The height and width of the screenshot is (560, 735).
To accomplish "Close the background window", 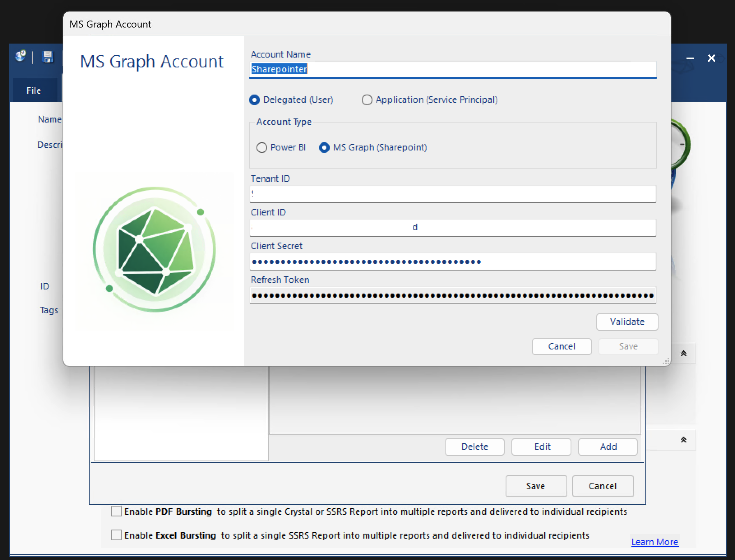I will [x=712, y=58].
